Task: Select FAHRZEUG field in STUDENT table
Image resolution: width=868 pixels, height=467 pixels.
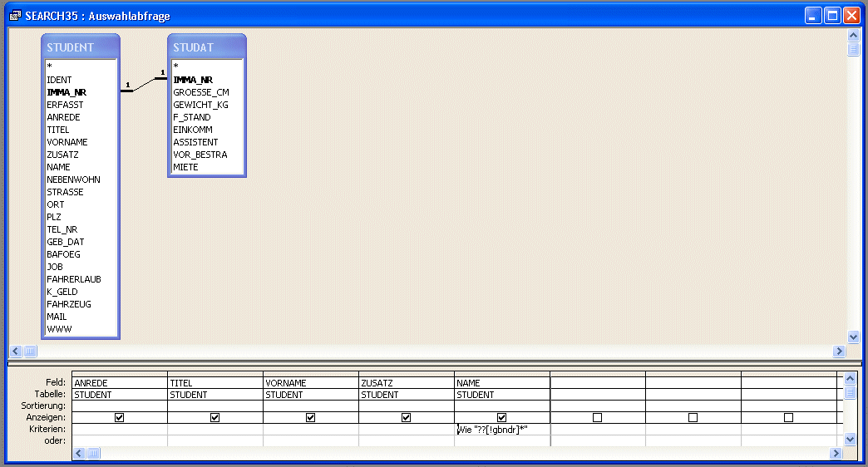Action: pyautogui.click(x=81, y=304)
